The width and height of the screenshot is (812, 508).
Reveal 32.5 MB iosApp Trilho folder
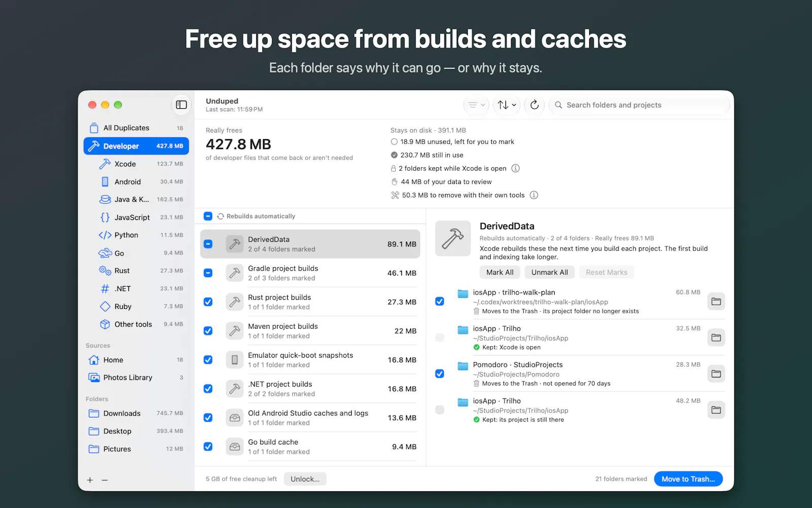click(716, 337)
